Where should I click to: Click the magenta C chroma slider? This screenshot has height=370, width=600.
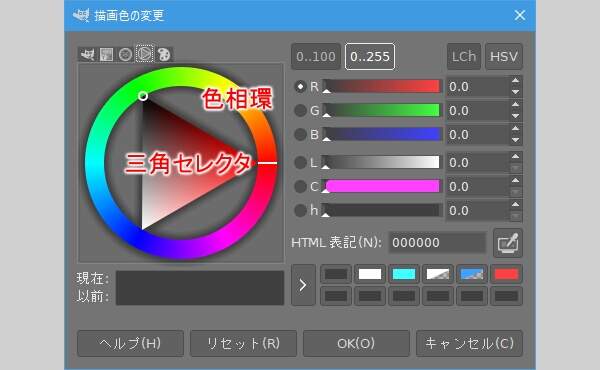pos(382,186)
